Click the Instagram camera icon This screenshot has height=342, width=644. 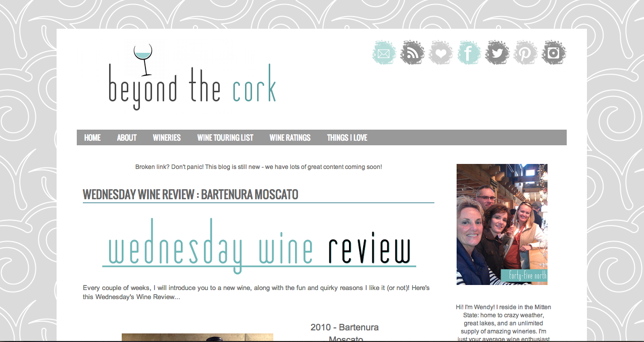coord(554,52)
